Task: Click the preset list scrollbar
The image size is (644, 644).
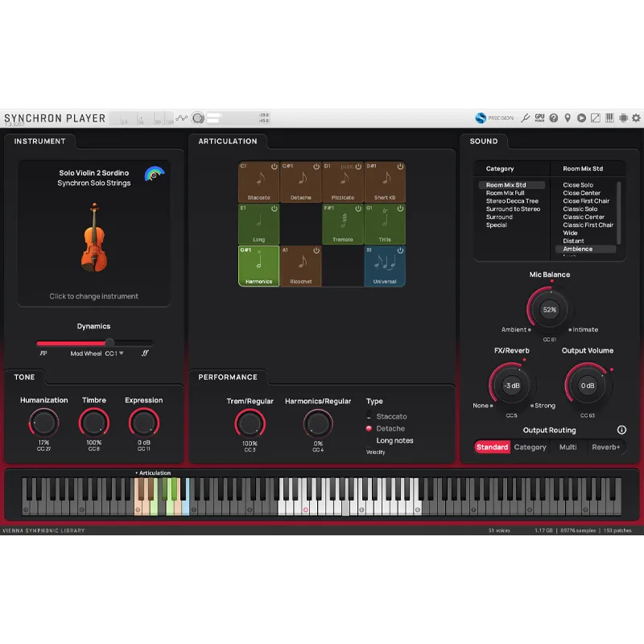Action: click(618, 213)
